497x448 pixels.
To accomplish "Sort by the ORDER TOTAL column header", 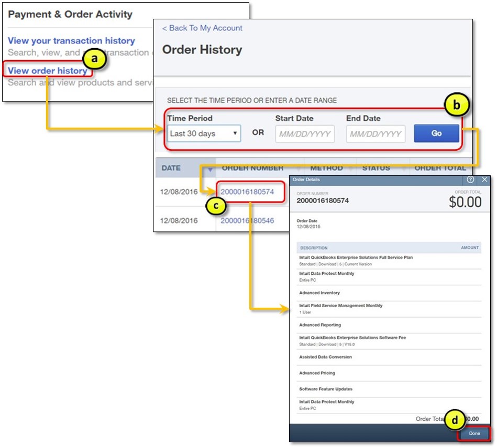I will [440, 168].
